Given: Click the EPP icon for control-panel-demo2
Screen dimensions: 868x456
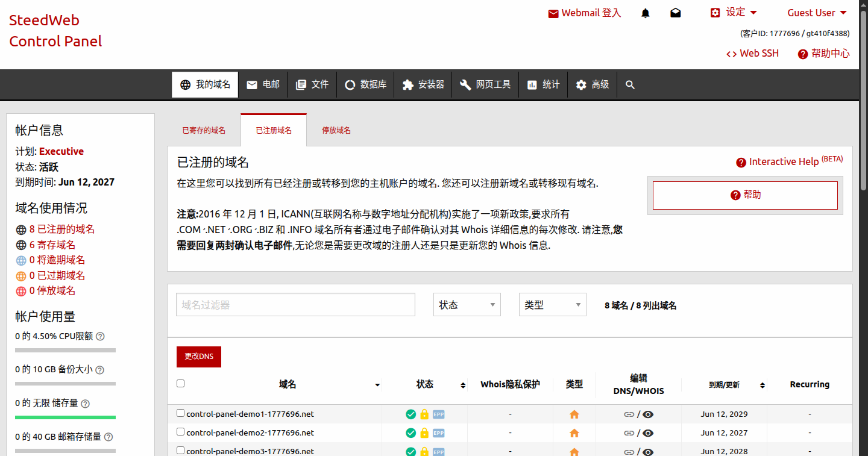Looking at the screenshot, I should click(x=439, y=433).
